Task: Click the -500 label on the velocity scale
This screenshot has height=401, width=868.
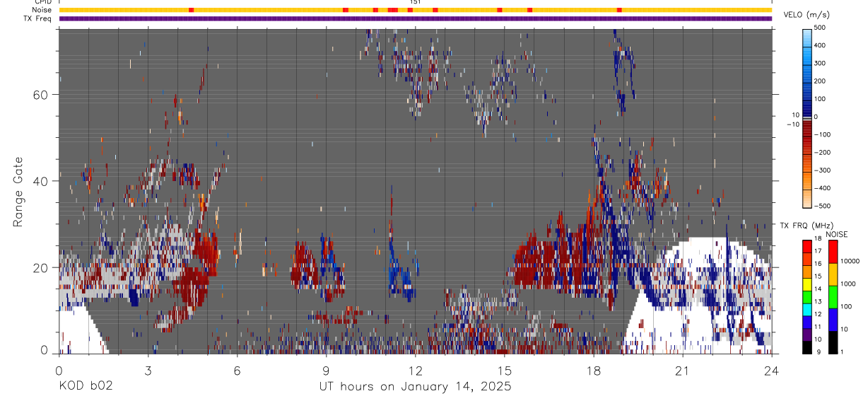Action: coord(822,205)
